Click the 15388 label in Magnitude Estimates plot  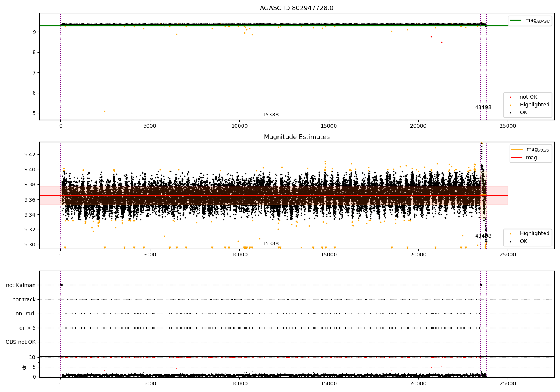[x=270, y=244]
